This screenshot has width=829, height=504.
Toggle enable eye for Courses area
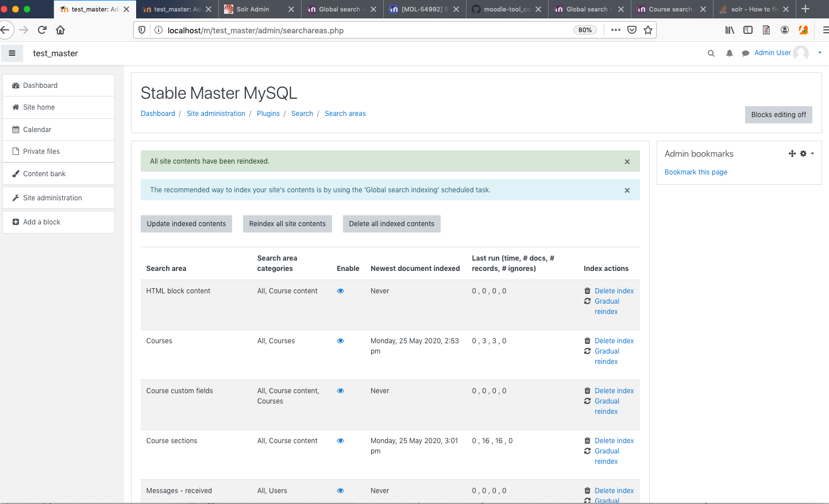(x=341, y=341)
